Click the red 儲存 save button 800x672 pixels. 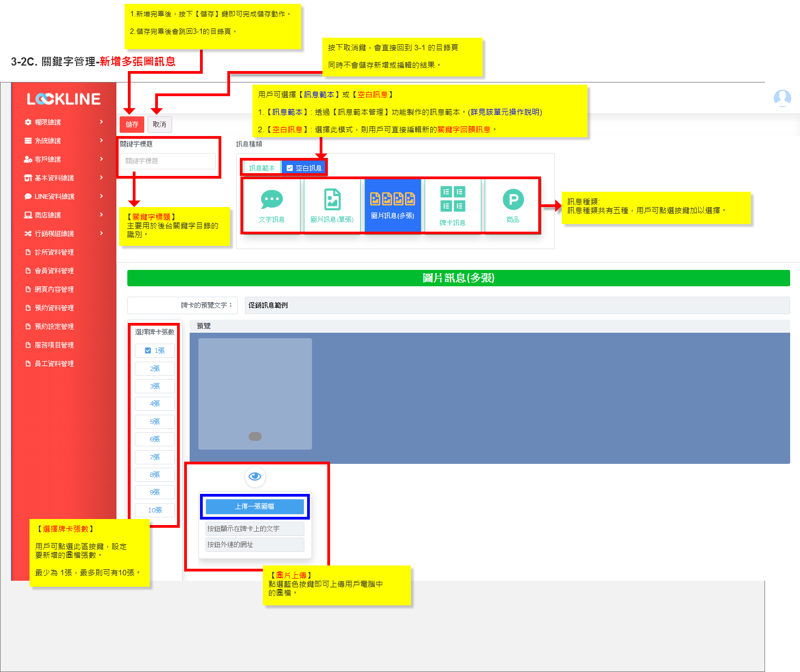[132, 125]
